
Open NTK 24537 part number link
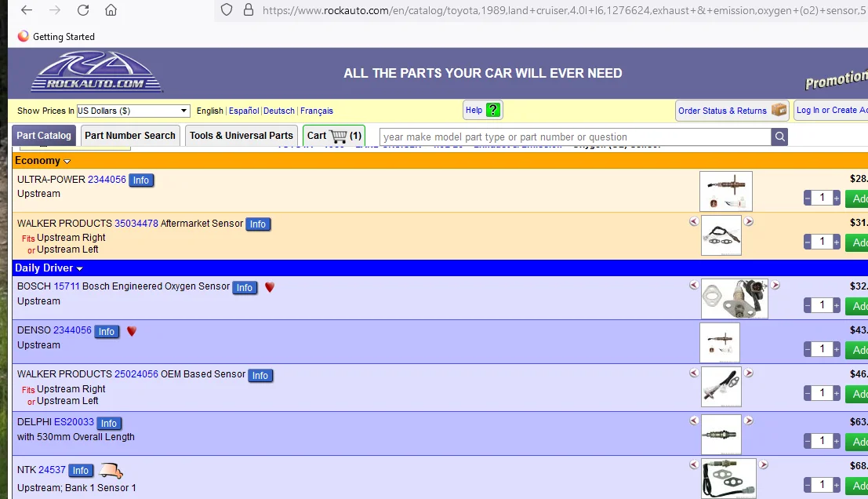(52, 470)
